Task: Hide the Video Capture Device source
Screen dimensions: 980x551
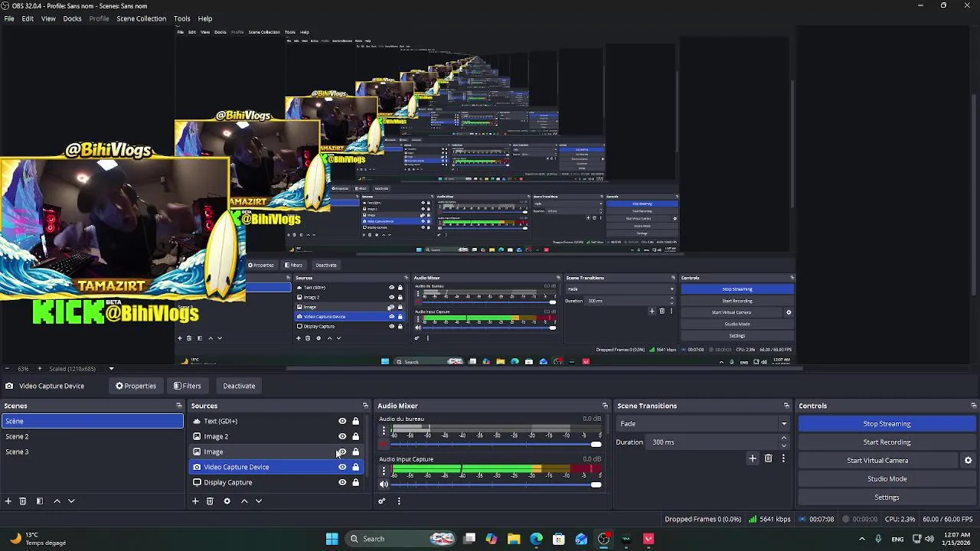Action: [342, 467]
